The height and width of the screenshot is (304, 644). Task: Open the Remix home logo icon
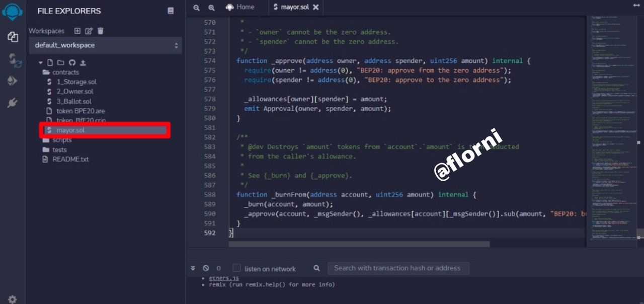[12, 12]
